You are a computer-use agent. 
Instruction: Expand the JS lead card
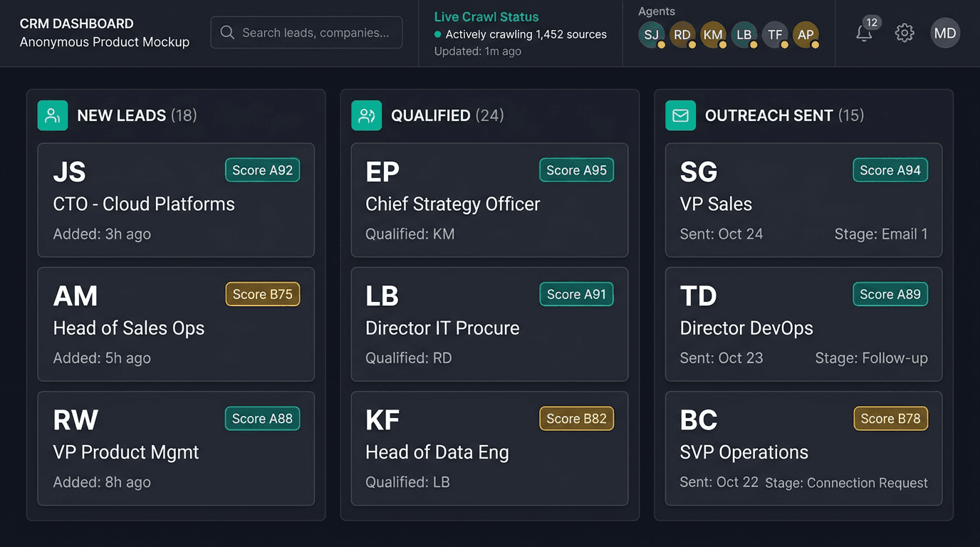pyautogui.click(x=176, y=200)
